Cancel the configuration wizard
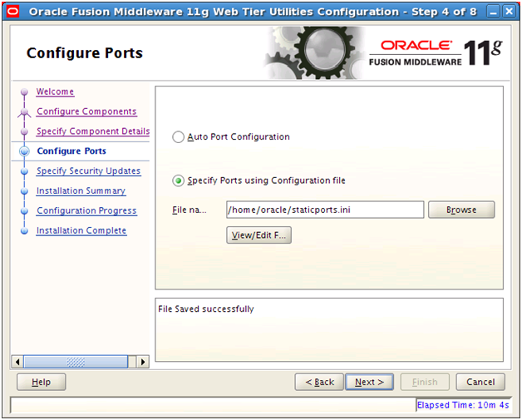 point(480,382)
